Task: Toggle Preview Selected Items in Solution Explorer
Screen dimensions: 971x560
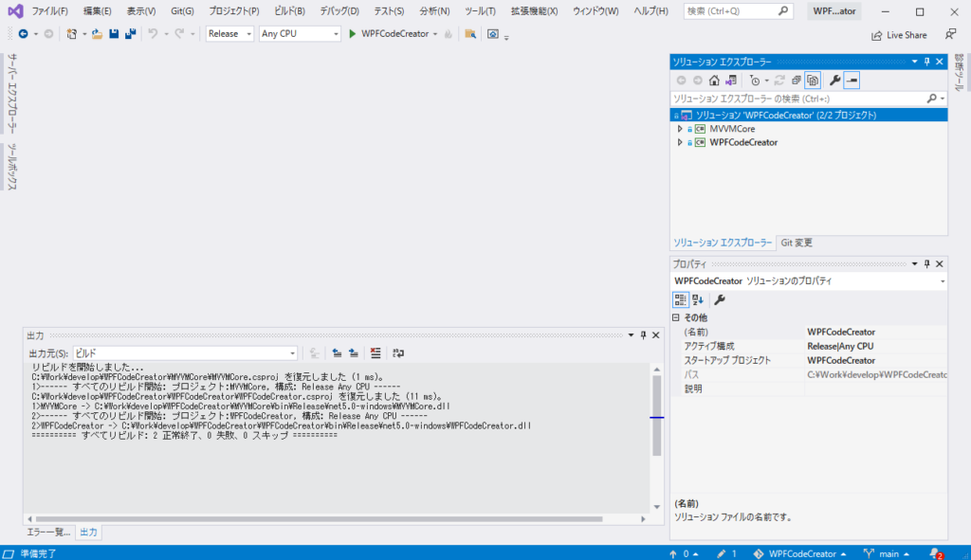Action: coord(852,81)
